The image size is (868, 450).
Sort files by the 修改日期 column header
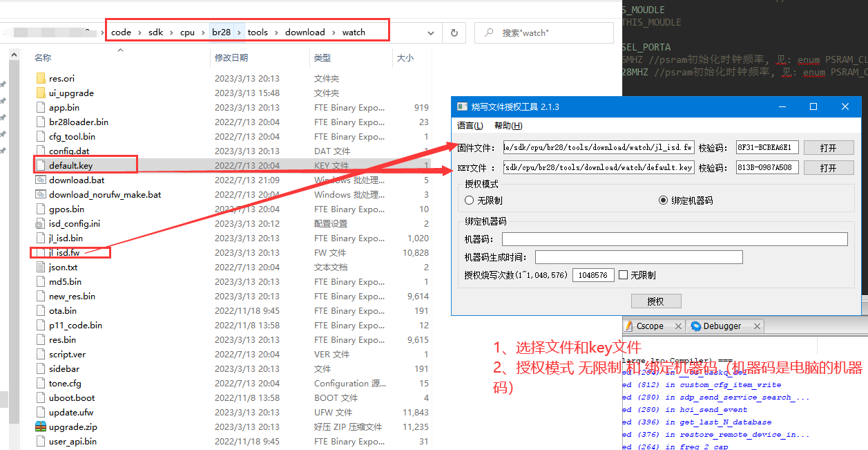[x=231, y=58]
